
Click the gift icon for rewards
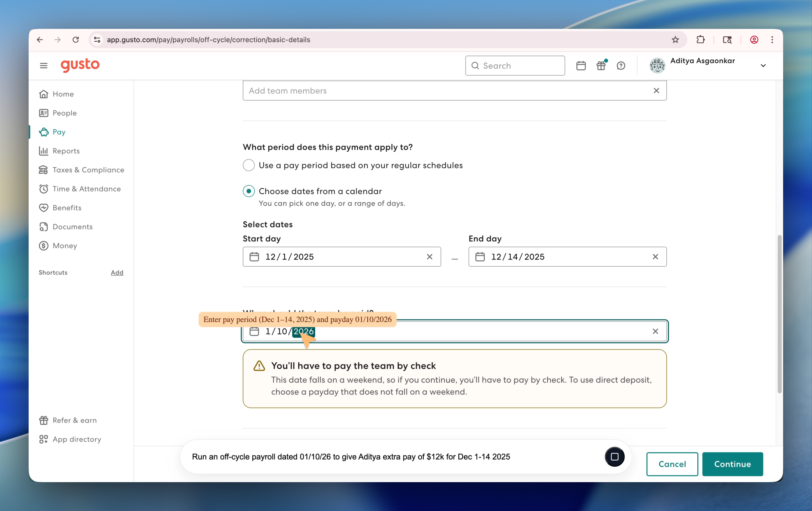(601, 65)
